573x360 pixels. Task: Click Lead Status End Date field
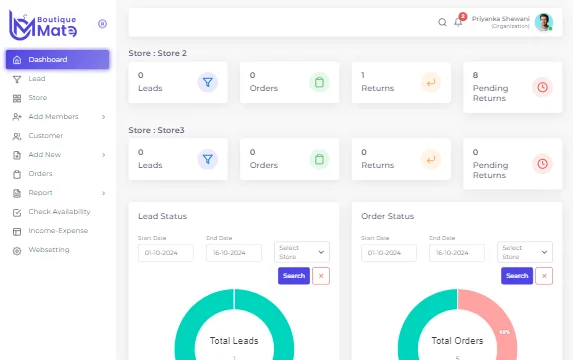pyautogui.click(x=234, y=253)
